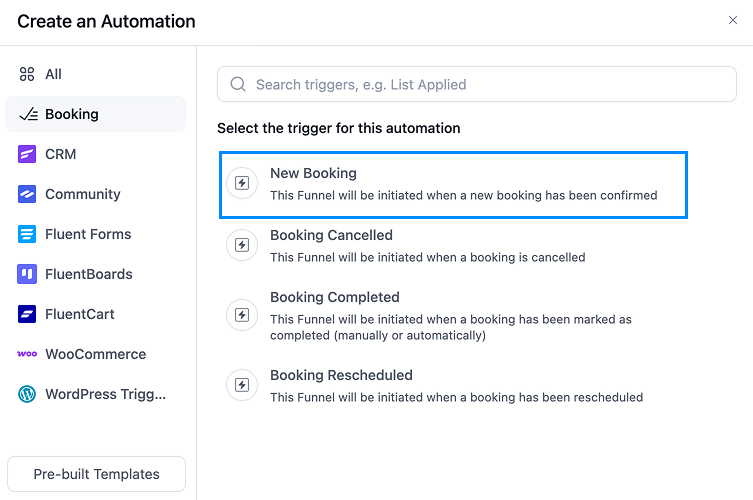Viewport: 753px width, 500px height.
Task: Click the purple CRM logo icon
Action: tap(27, 154)
